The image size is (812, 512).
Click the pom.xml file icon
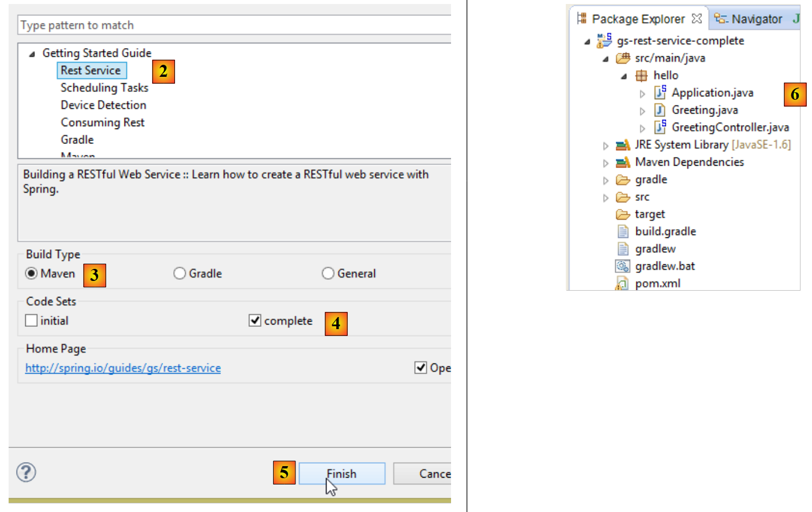622,283
